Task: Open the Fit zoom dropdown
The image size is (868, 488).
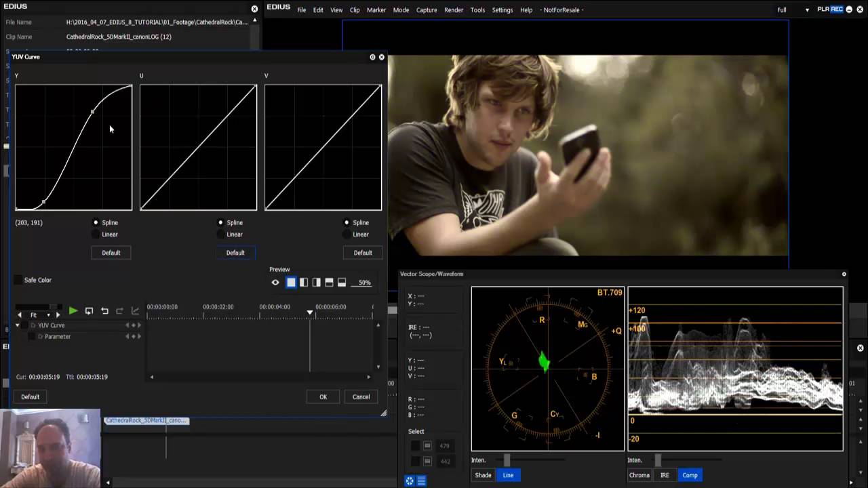Action: pos(48,315)
